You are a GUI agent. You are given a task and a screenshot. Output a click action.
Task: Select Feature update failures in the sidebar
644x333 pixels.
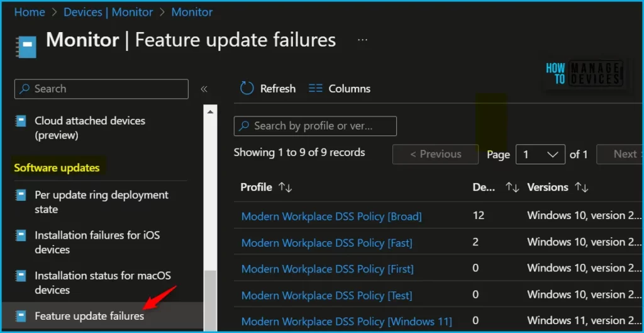[89, 316]
